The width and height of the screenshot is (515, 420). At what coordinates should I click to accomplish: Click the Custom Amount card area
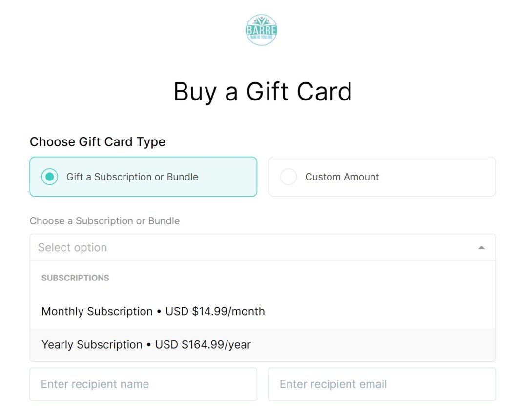[x=382, y=177]
